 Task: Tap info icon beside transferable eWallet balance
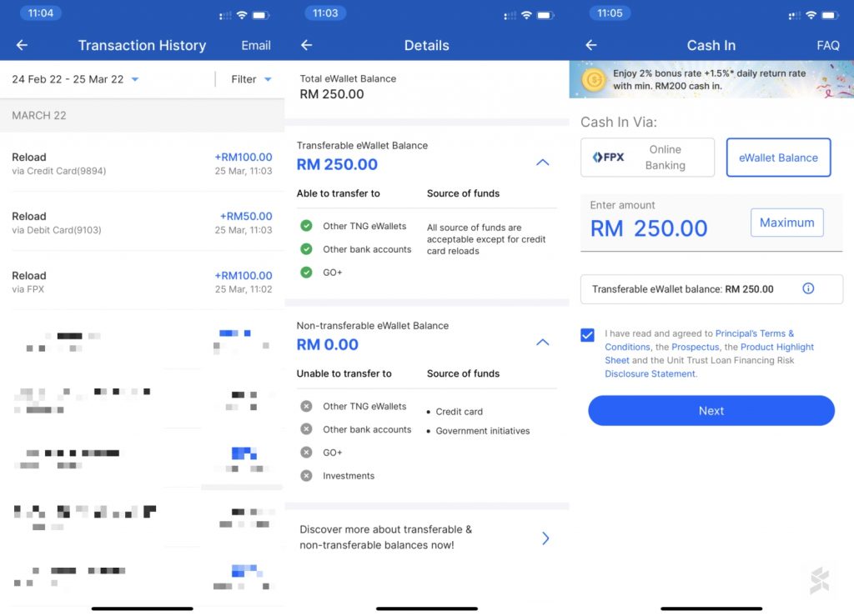coord(808,289)
